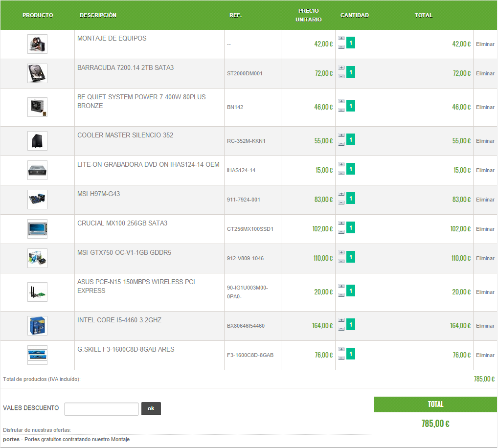Viewport: 498px width, 448px height.
Task: Click MONTAJE DE EQUIPOS description text
Action: [112, 38]
